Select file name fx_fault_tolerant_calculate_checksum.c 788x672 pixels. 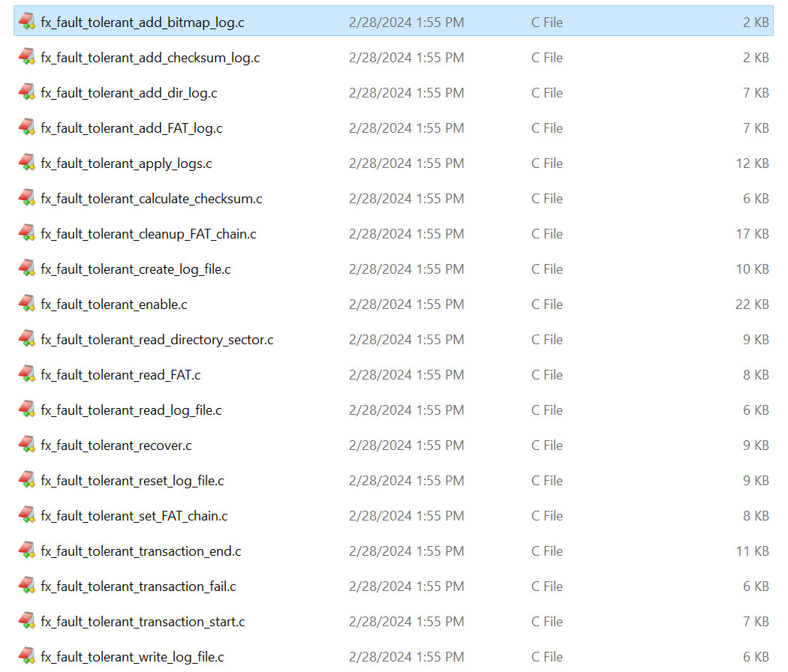152,199
